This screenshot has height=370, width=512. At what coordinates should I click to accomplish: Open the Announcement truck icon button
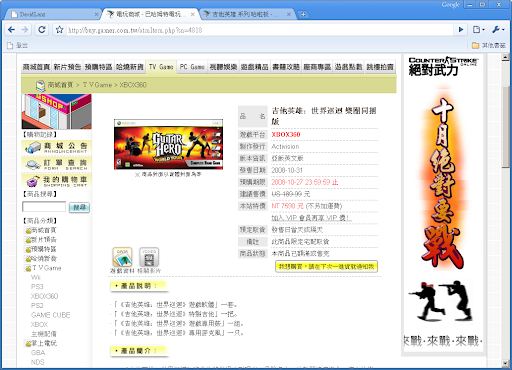click(x=56, y=148)
